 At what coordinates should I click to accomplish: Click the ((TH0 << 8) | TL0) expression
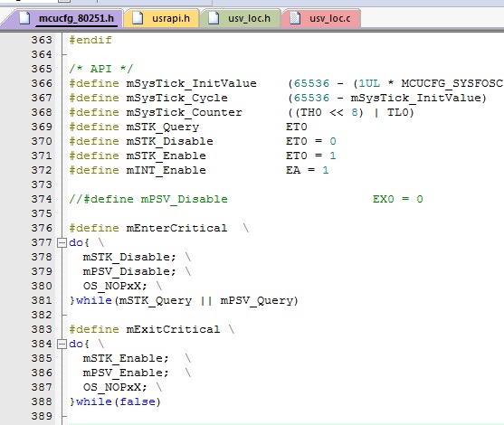point(351,112)
